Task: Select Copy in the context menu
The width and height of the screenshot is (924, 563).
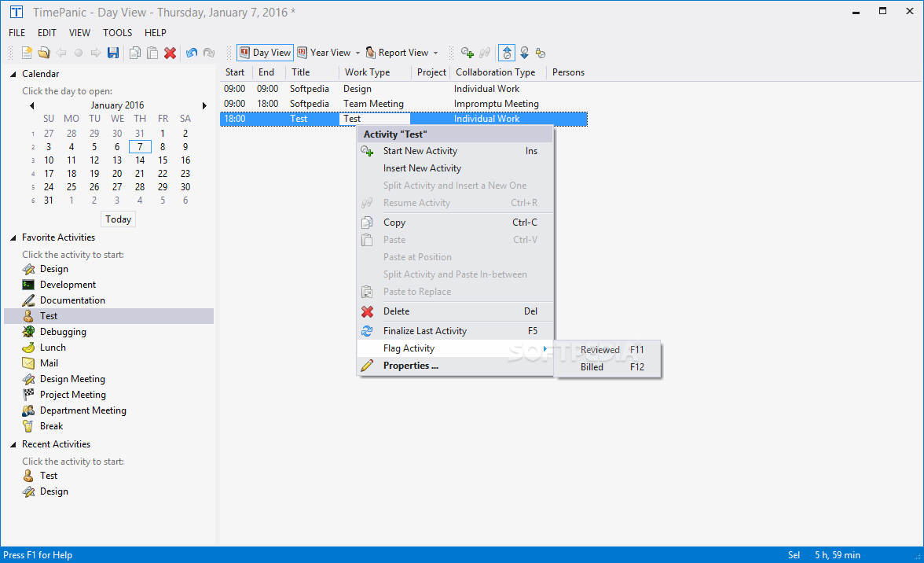Action: point(454,223)
